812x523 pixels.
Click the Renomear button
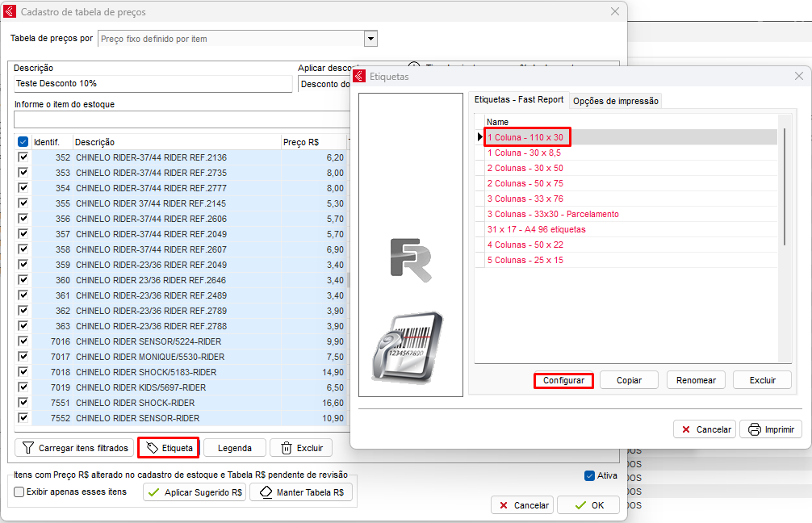[x=696, y=380]
